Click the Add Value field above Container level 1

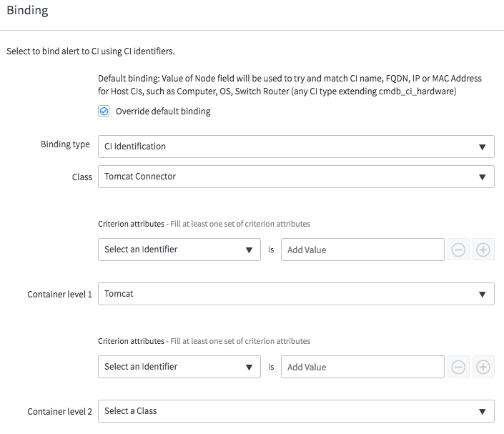(362, 250)
